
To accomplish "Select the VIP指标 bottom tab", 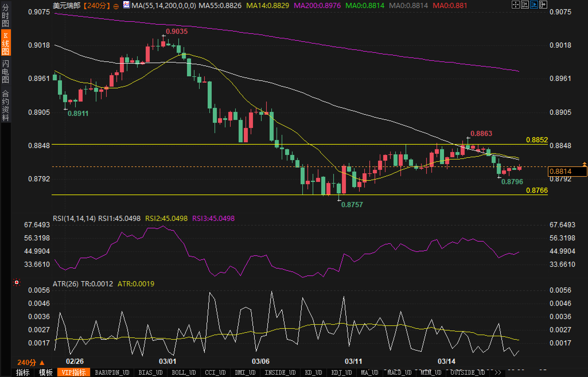I will [x=74, y=372].
